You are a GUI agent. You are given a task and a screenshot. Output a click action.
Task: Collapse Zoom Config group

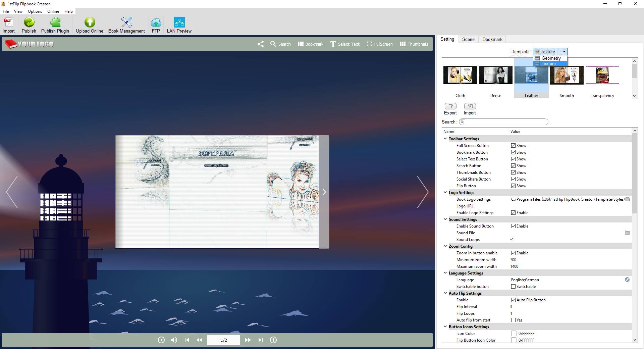(x=445, y=246)
